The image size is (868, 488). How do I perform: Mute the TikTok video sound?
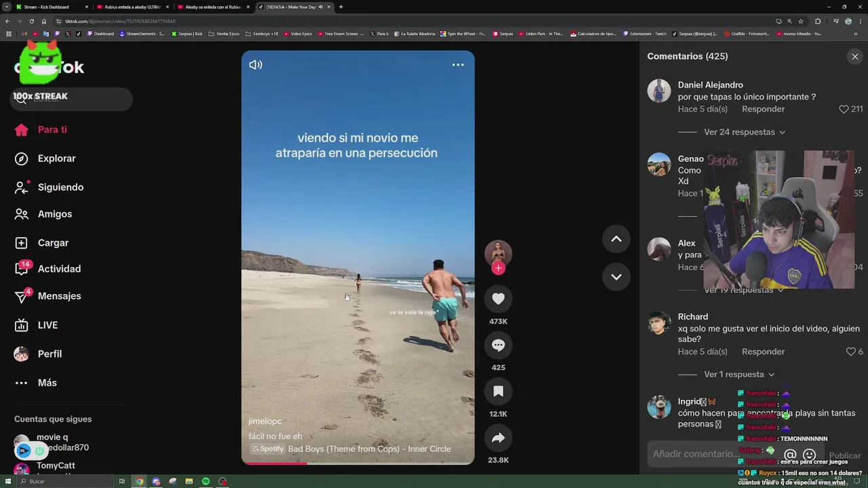click(256, 65)
